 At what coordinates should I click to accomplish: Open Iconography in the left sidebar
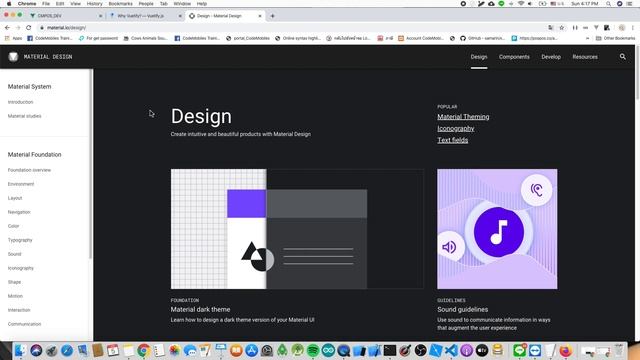pyautogui.click(x=21, y=268)
